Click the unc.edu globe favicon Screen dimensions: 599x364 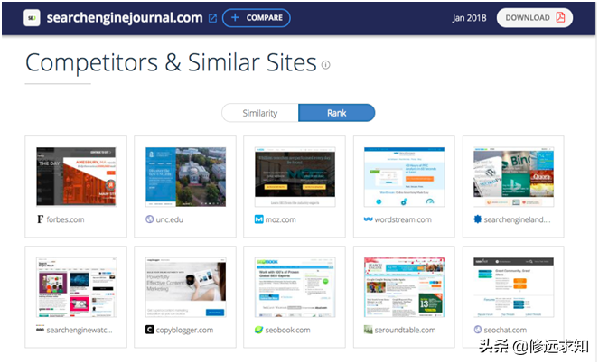click(x=149, y=219)
